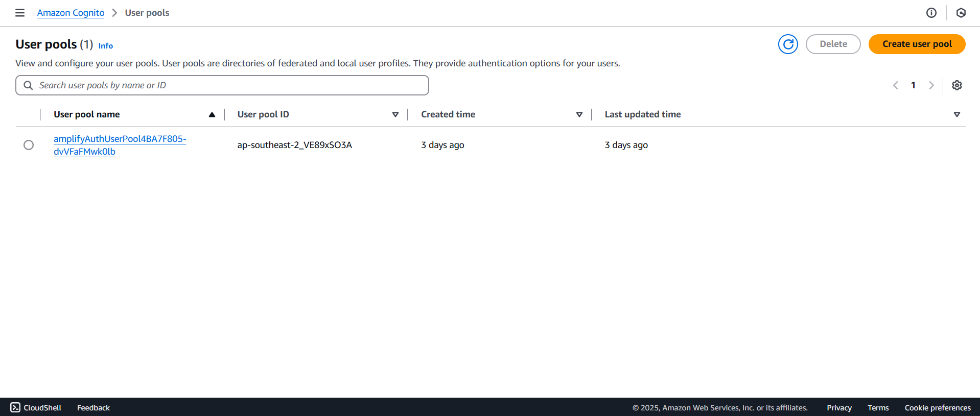Click pool ID ap-southeast-2_VE89xSO3A
Viewport: 980px width, 416px height.
coord(295,145)
